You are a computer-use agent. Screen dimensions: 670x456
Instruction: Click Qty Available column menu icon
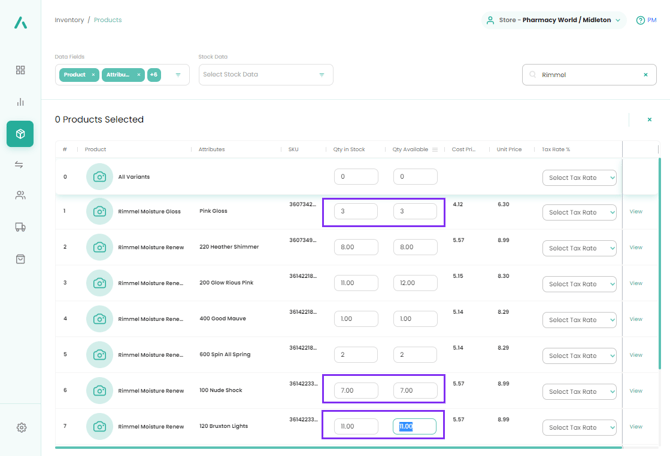[435, 150]
